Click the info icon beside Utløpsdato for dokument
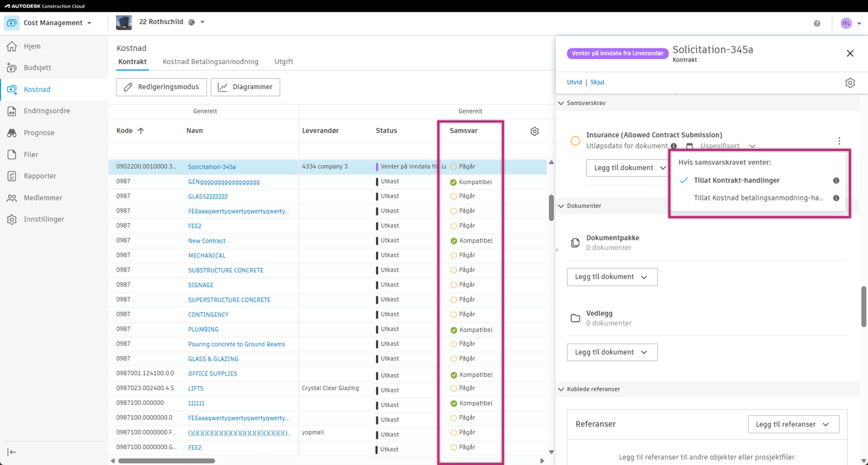This screenshot has height=465, width=868. click(x=674, y=146)
